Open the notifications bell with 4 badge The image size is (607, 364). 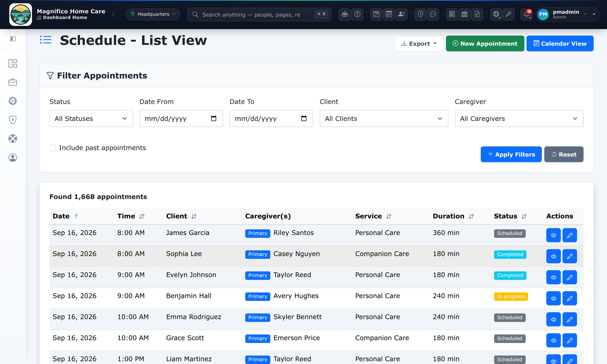[527, 14]
